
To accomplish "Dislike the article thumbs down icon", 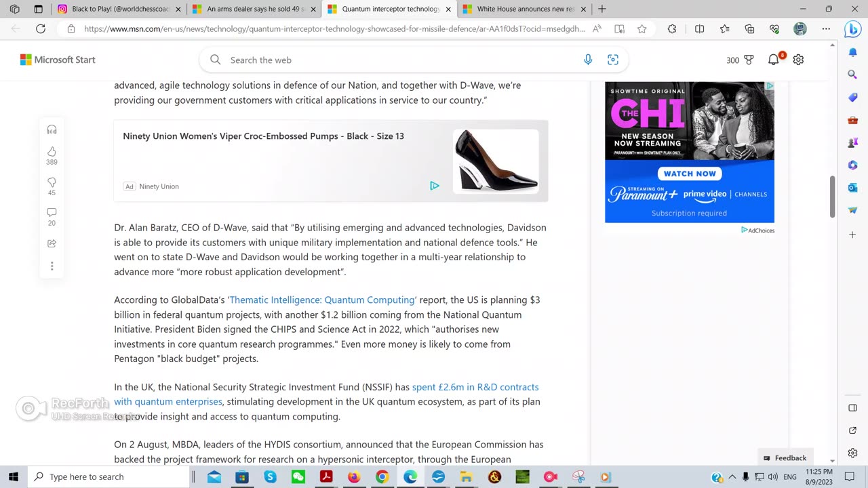I will coord(52,182).
